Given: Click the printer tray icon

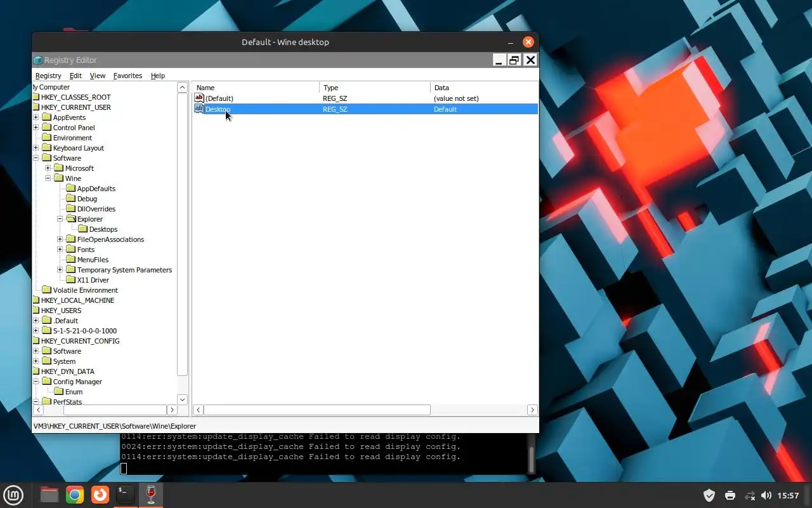Looking at the screenshot, I should click(x=730, y=495).
